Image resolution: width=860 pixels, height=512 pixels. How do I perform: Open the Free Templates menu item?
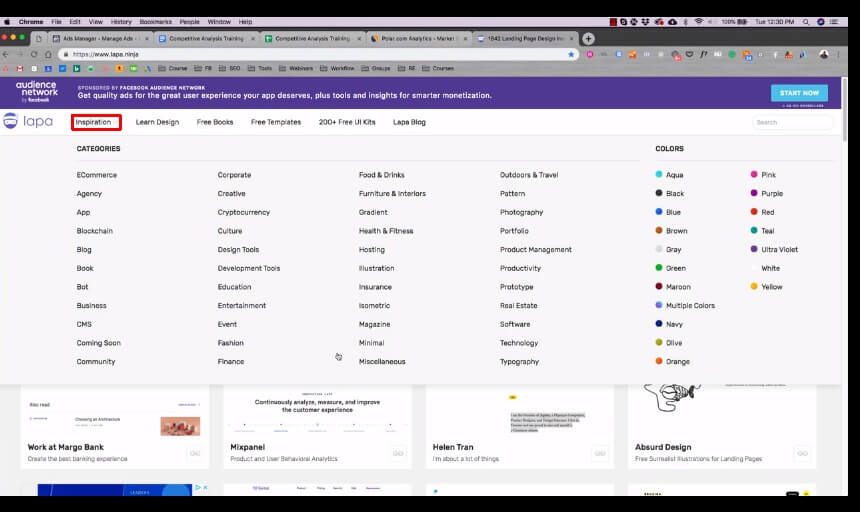(276, 122)
